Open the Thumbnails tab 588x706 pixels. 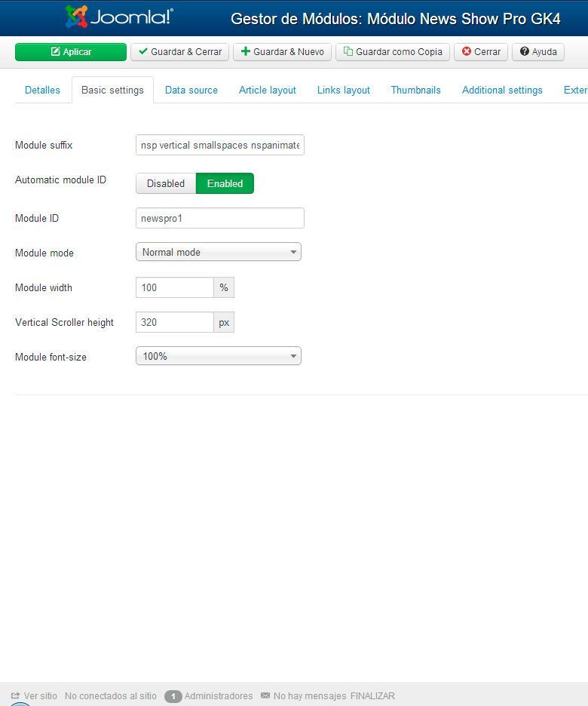[x=415, y=90]
